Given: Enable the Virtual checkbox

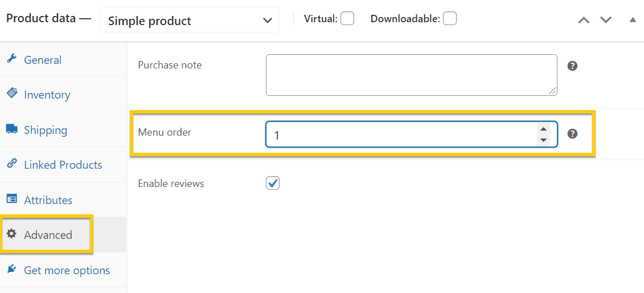Looking at the screenshot, I should pyautogui.click(x=347, y=18).
